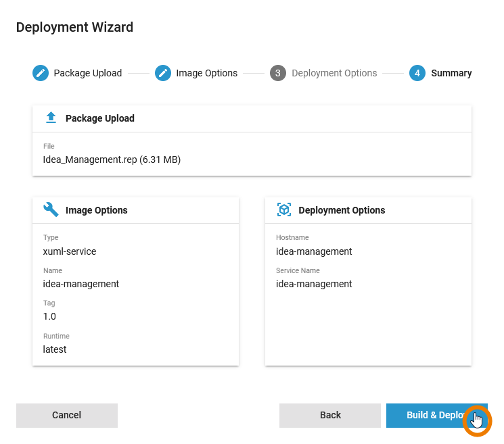Click the Image Options step pencil icon
The width and height of the screenshot is (504, 444).
[163, 73]
